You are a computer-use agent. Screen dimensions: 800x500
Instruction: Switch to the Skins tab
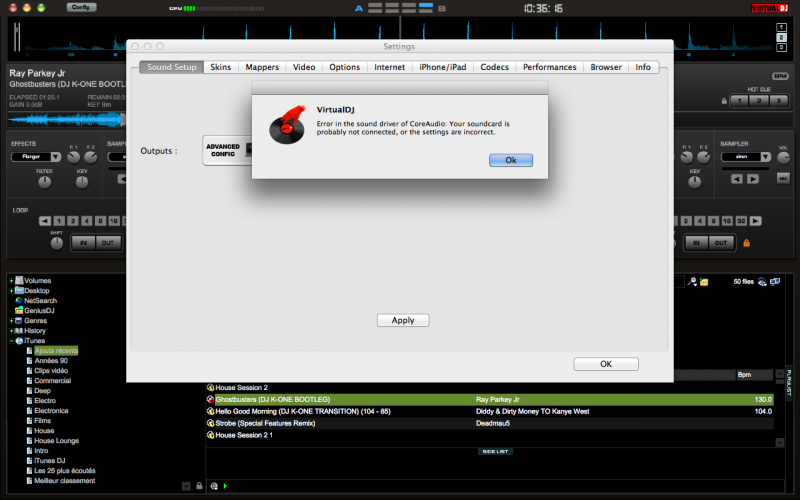pos(220,67)
